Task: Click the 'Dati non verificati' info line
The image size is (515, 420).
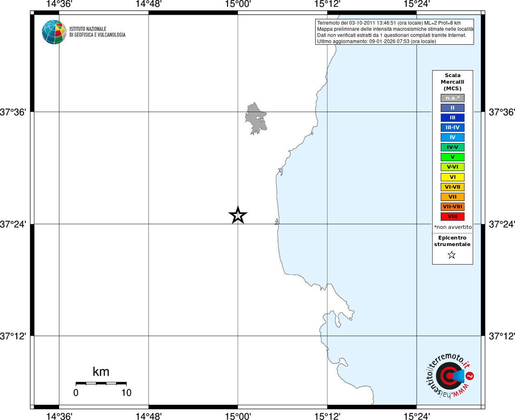Action: 391,35
